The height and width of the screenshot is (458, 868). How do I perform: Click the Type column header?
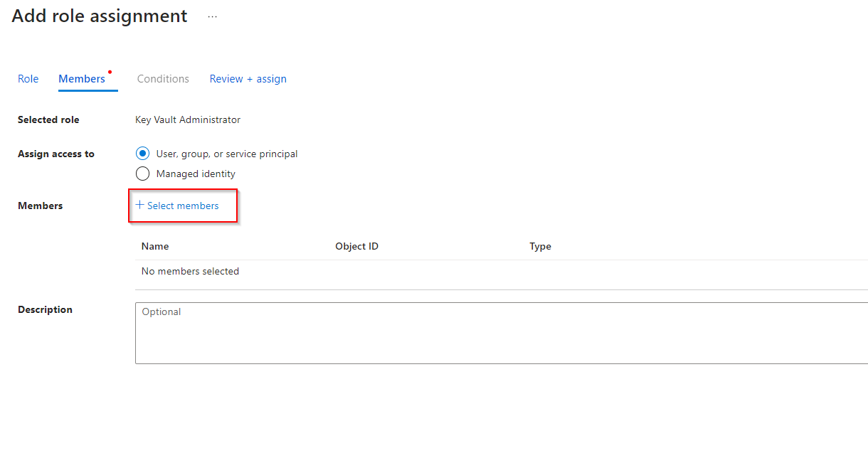point(540,246)
